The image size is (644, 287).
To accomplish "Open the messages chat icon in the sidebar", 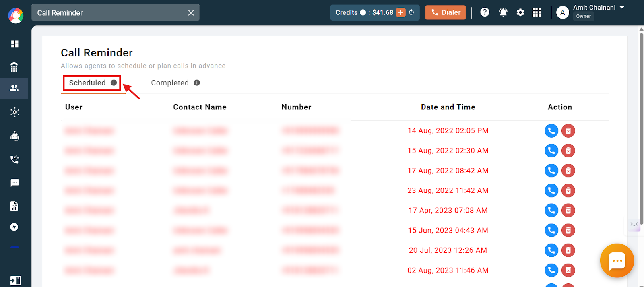I will point(14,183).
